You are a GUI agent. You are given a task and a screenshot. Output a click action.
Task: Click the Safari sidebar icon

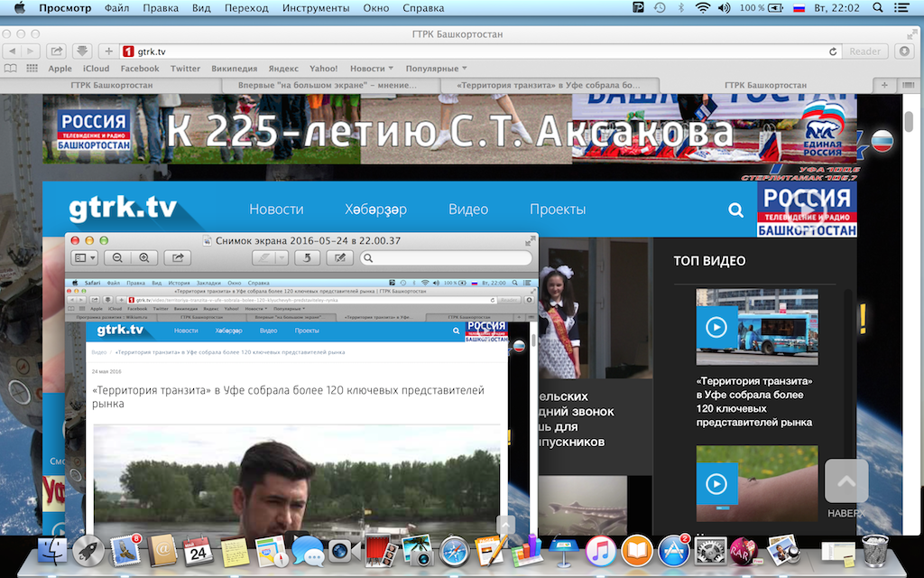click(11, 68)
